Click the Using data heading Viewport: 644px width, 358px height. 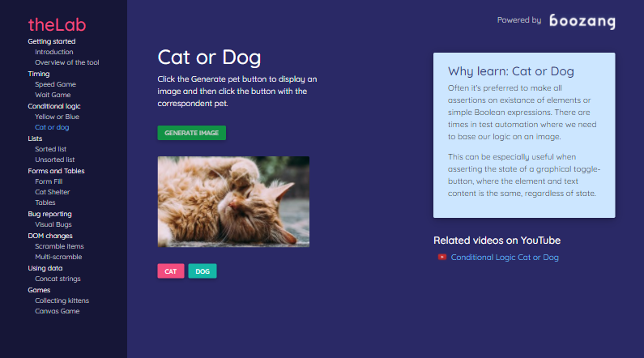(x=45, y=269)
